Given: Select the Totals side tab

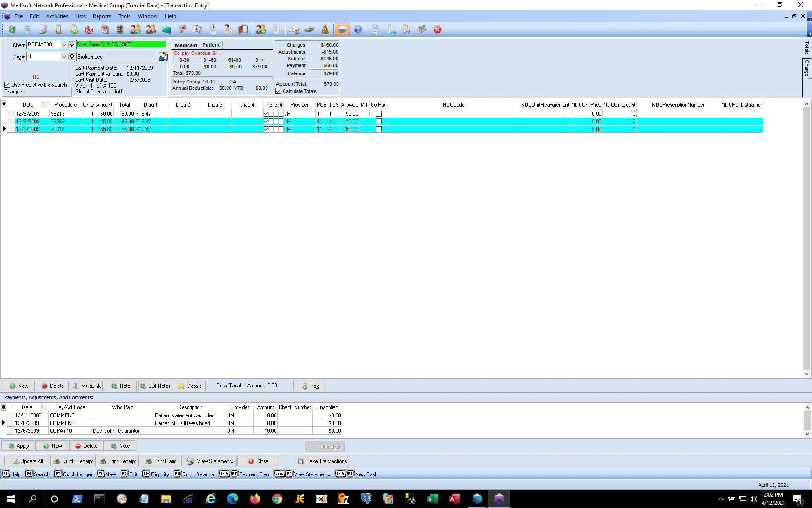Looking at the screenshot, I should pos(807,48).
